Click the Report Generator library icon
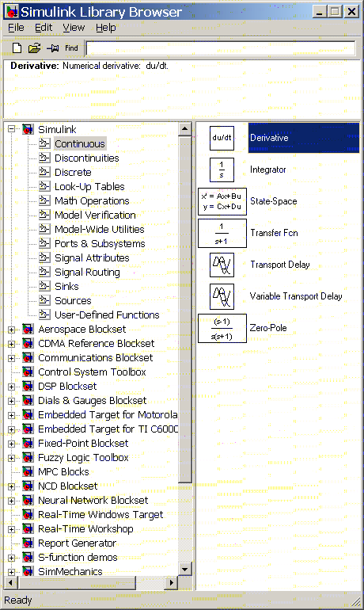 pyautogui.click(x=28, y=543)
